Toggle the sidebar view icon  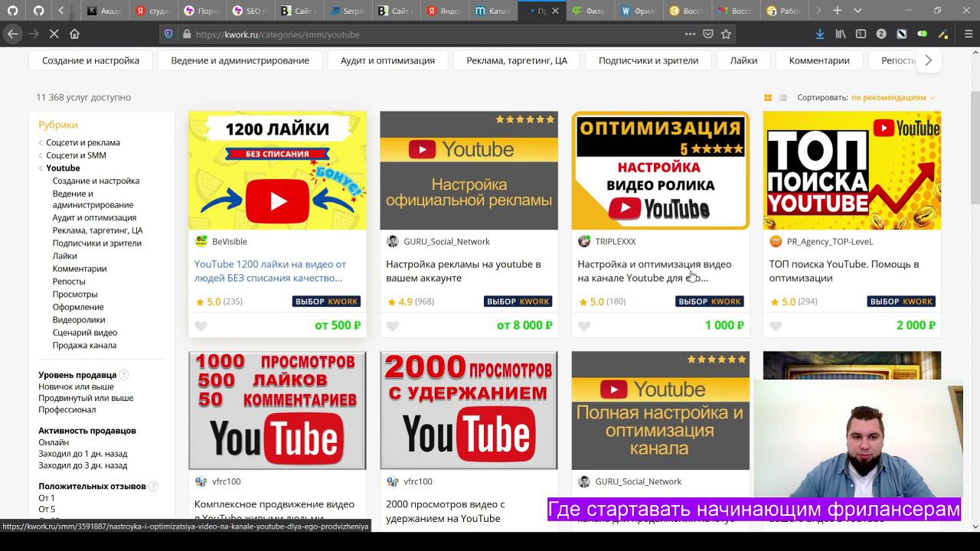(861, 34)
